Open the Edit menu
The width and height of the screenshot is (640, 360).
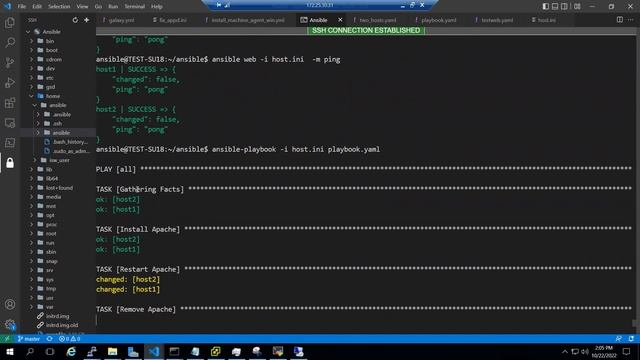tap(37, 7)
